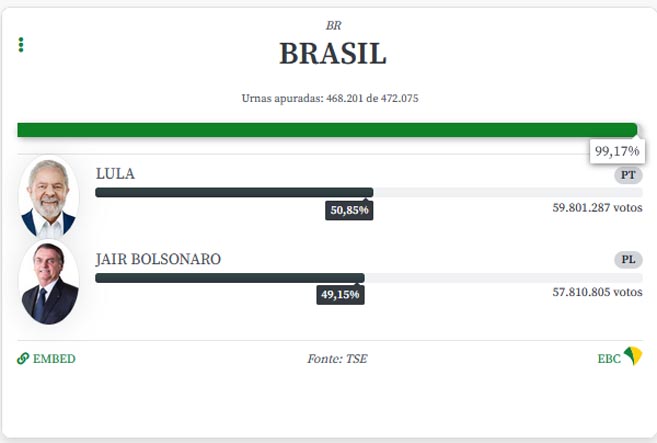Click the PT party badge
Viewport: 657px width, 443px height.
(x=628, y=175)
